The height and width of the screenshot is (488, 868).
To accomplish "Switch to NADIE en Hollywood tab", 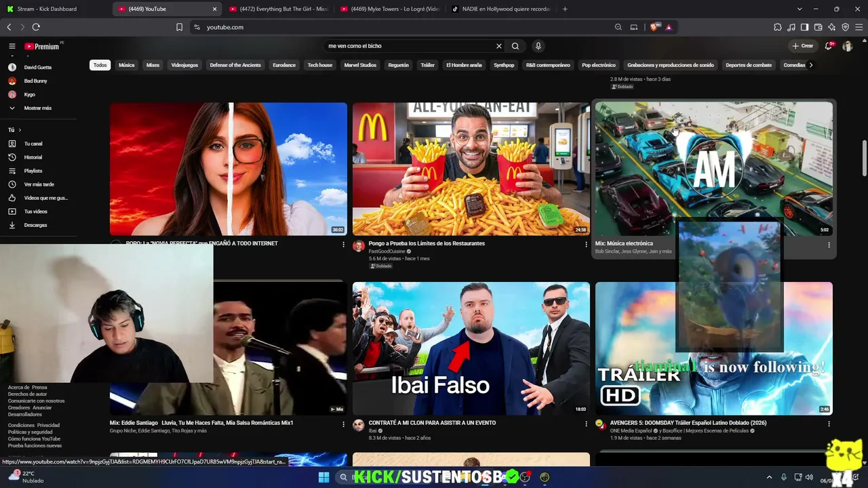I will coord(500,9).
